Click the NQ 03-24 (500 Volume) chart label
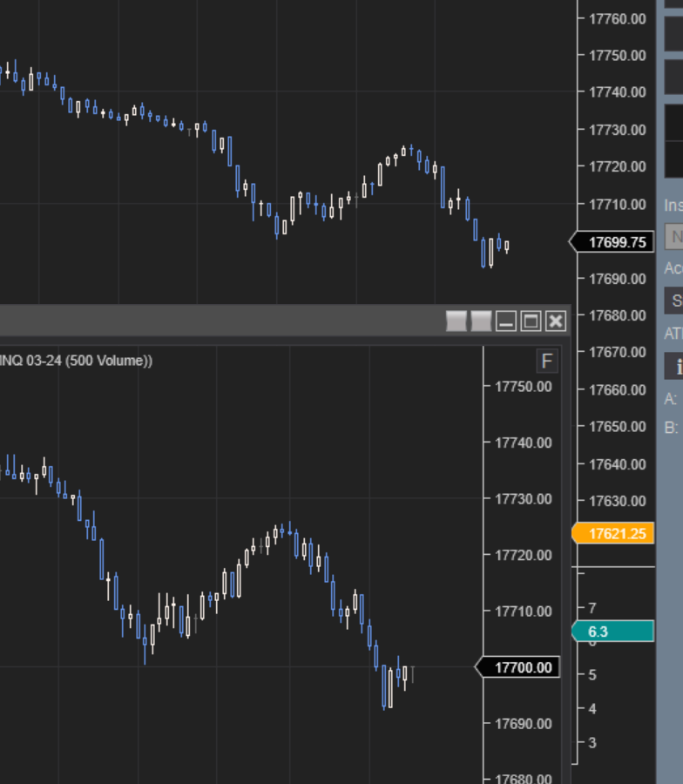The width and height of the screenshot is (683, 784). (x=77, y=360)
